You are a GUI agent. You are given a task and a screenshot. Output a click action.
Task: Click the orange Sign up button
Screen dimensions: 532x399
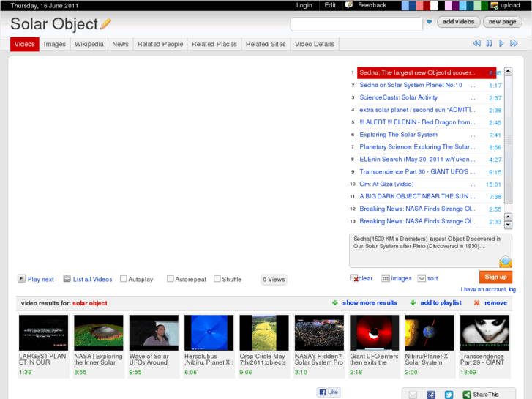coord(495,277)
